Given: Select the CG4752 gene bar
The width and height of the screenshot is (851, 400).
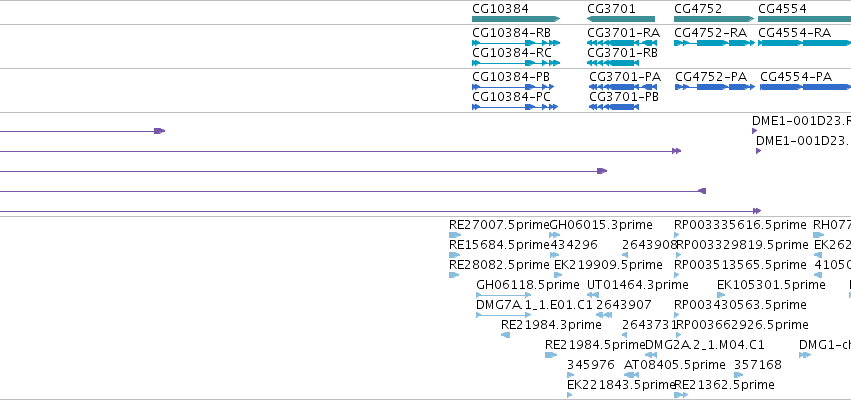Looking at the screenshot, I should [x=714, y=19].
